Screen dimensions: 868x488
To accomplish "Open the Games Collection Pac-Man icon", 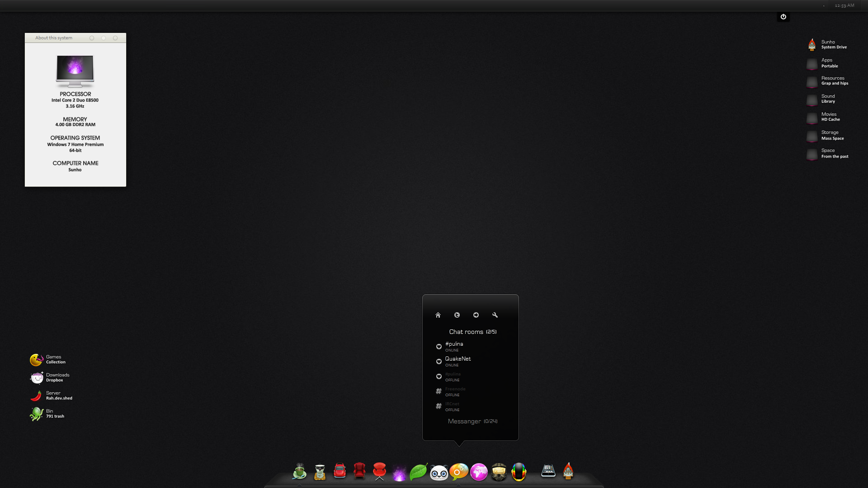I will pyautogui.click(x=36, y=360).
